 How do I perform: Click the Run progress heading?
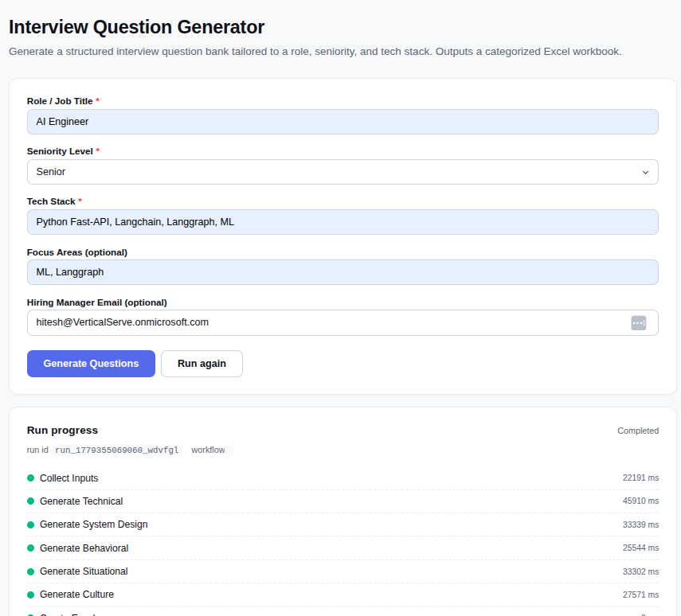pos(63,431)
